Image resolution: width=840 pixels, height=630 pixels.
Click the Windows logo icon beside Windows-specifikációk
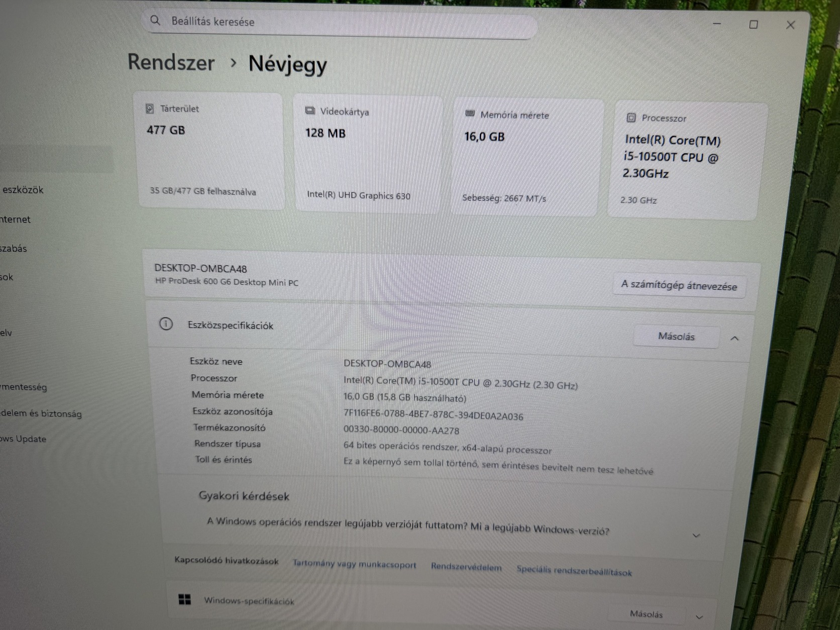[x=185, y=599]
